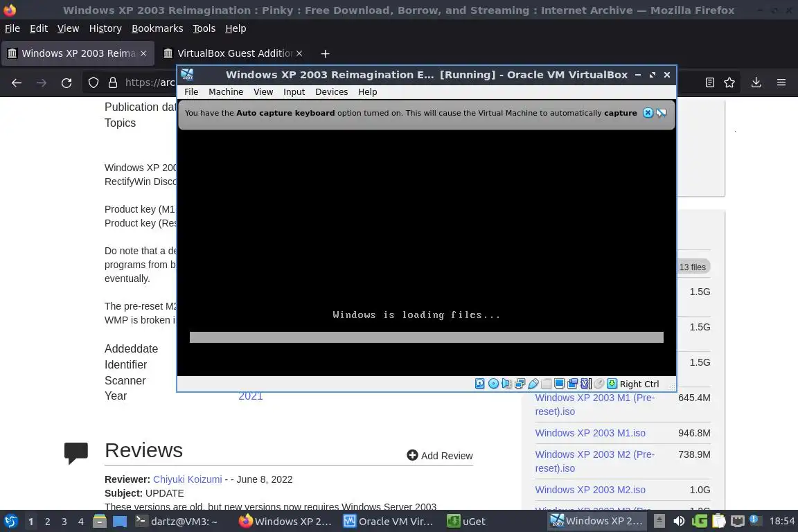The width and height of the screenshot is (798, 532).
Task: Open Firefox hamburger application menu
Action: coord(781,82)
